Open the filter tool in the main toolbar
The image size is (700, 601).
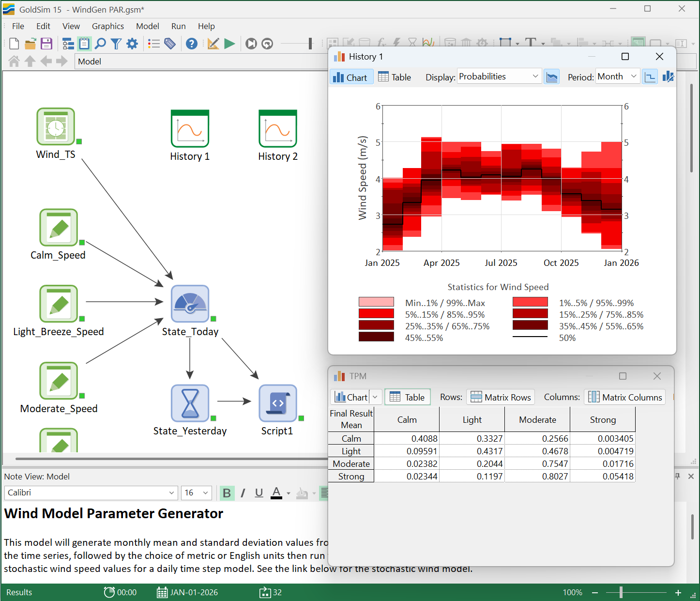[x=116, y=44]
